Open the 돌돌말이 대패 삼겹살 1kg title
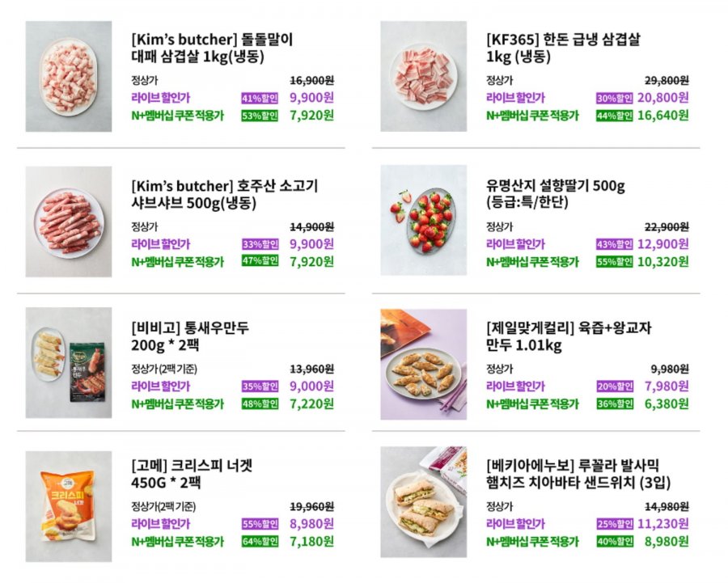 pyautogui.click(x=212, y=48)
